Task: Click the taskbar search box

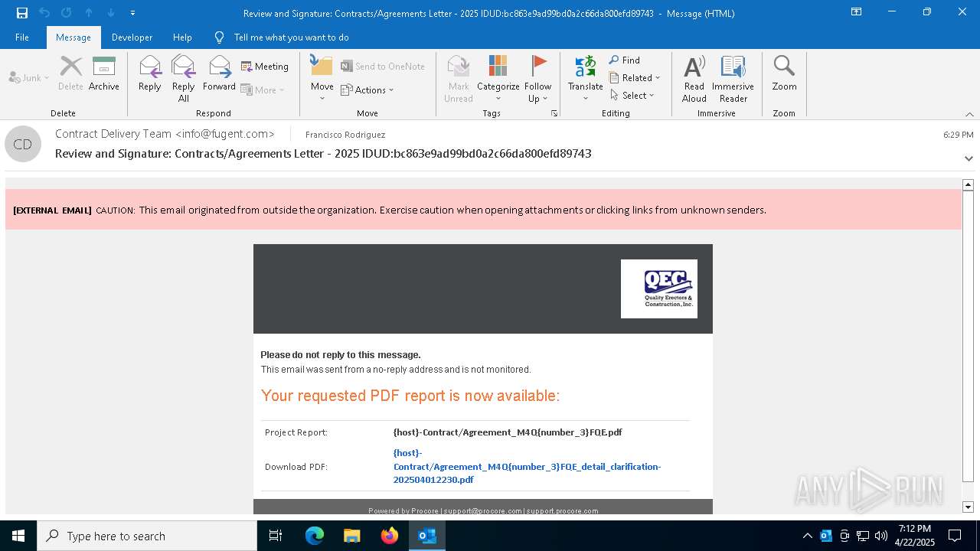Action: pyautogui.click(x=147, y=536)
